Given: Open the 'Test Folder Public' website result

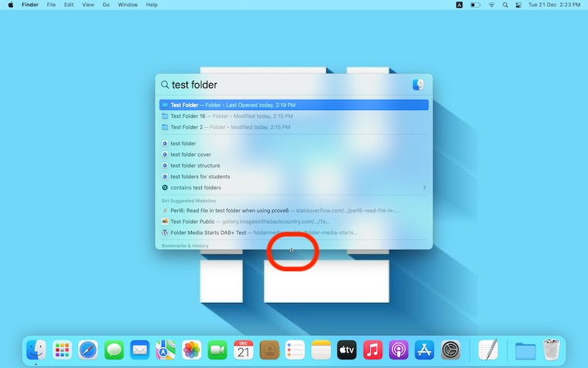Looking at the screenshot, I should pos(294,222).
